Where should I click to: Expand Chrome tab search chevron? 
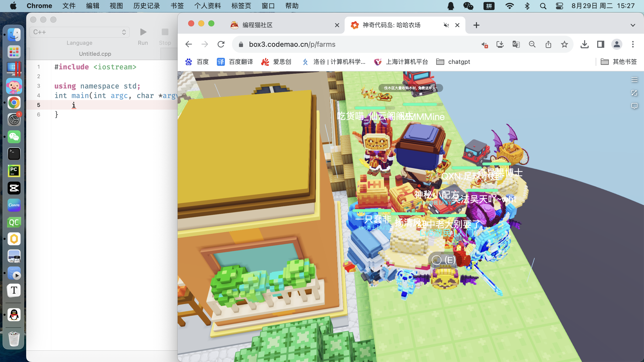click(x=633, y=25)
